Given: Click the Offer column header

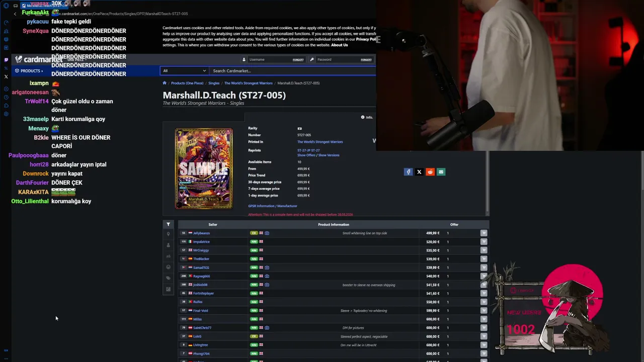Looking at the screenshot, I should (x=454, y=225).
